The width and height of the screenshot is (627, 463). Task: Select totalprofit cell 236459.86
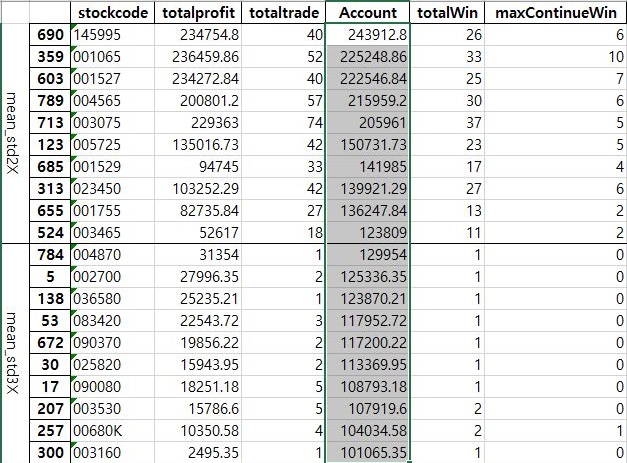pos(198,57)
